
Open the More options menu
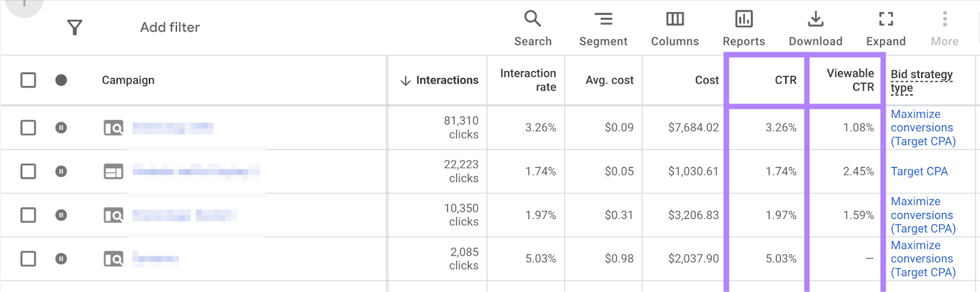tap(944, 28)
